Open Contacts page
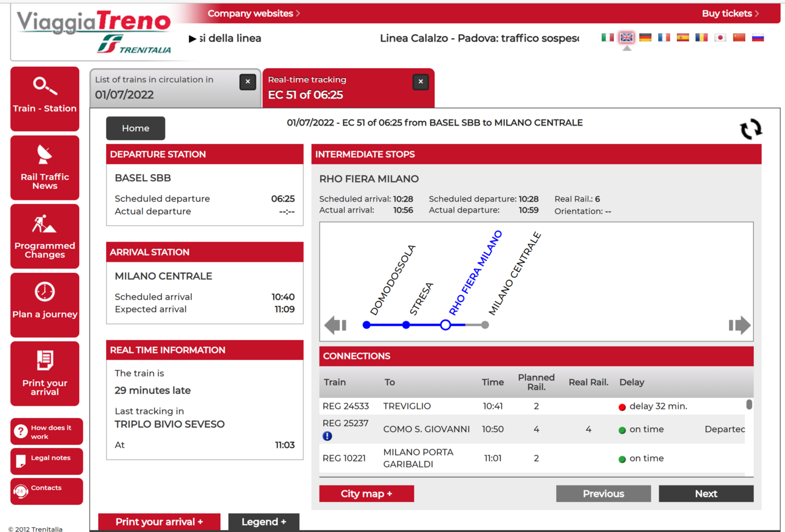 pos(47,492)
